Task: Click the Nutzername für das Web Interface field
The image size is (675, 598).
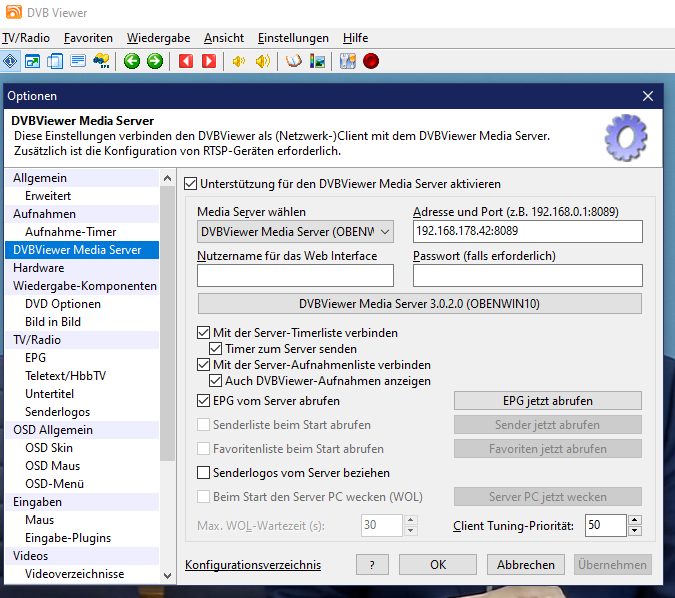Action: 295,276
